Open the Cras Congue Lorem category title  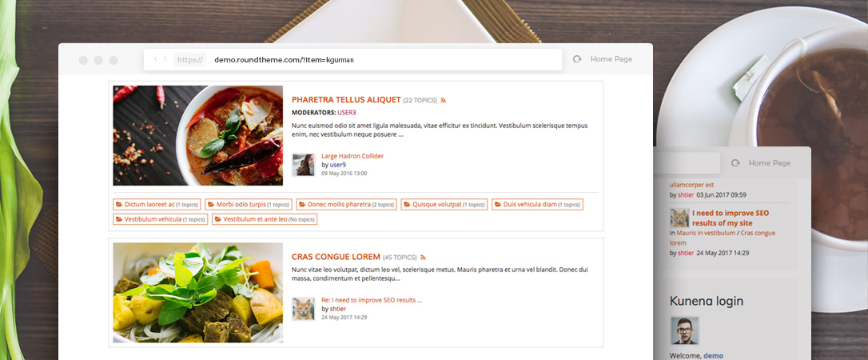click(x=336, y=257)
